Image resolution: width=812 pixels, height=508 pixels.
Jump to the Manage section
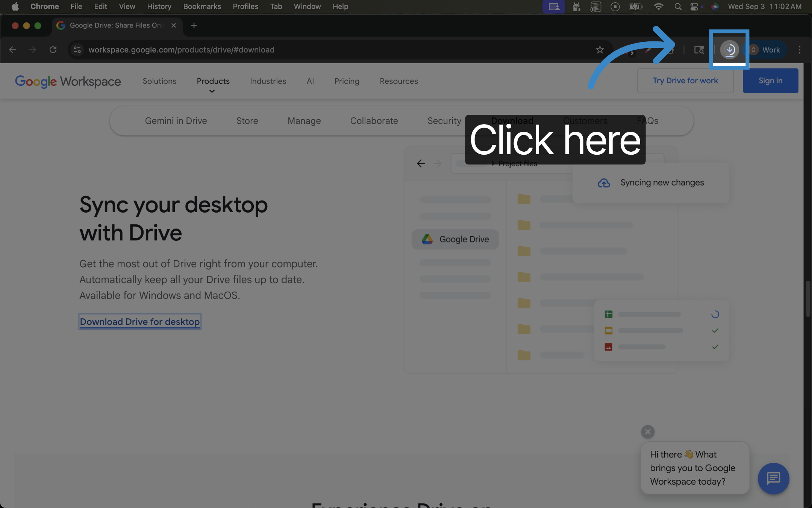pos(304,121)
